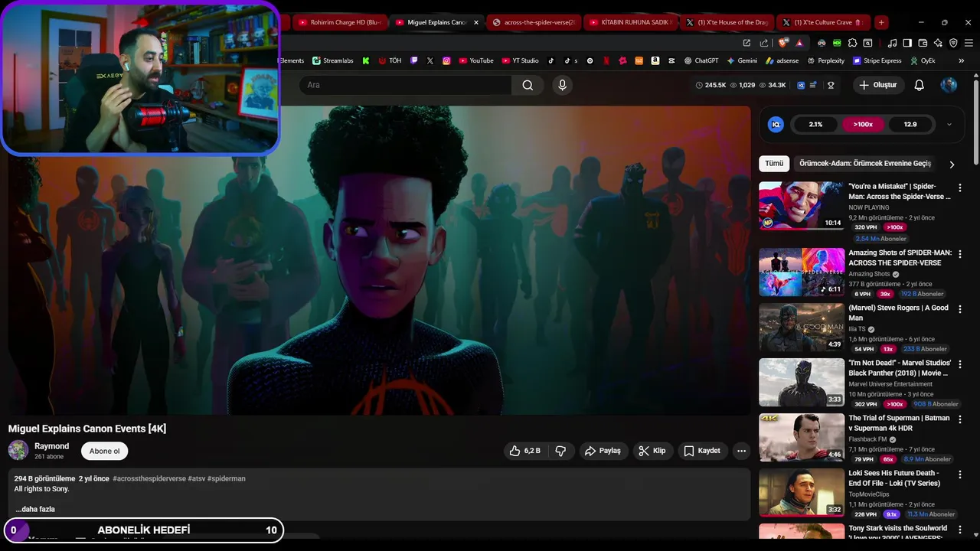Open the Leo AI sparkle icon
Viewport: 980px width, 551px height.
938,43
